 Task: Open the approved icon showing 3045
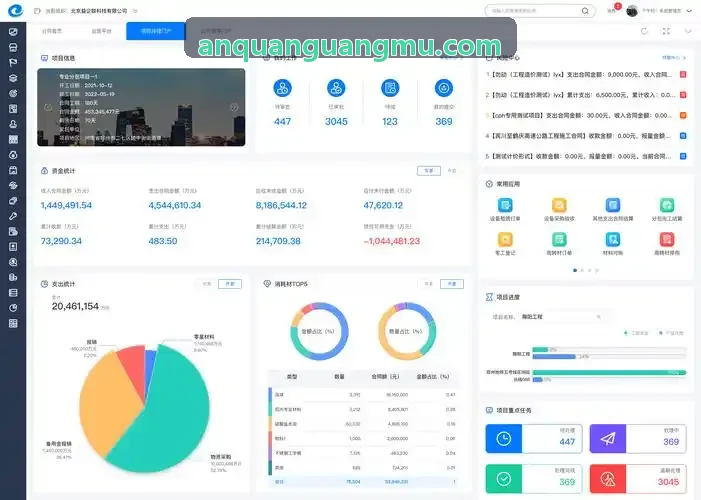click(x=336, y=88)
